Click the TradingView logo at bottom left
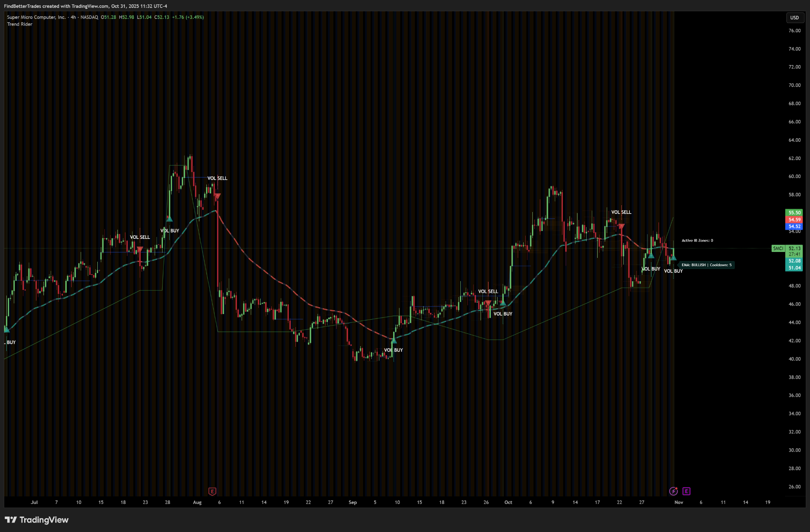The width and height of the screenshot is (810, 532). click(36, 520)
